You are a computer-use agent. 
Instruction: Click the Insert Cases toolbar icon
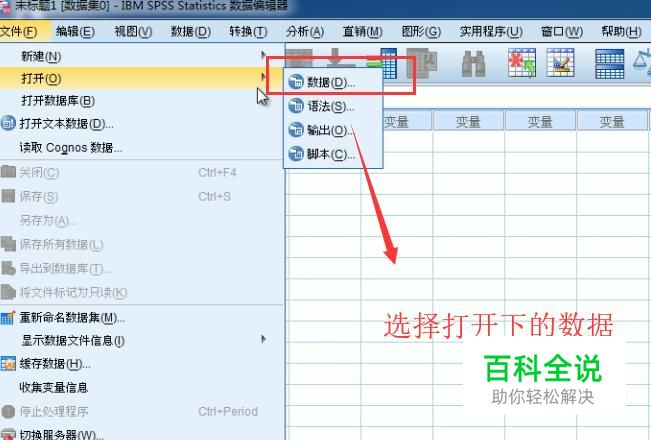521,63
